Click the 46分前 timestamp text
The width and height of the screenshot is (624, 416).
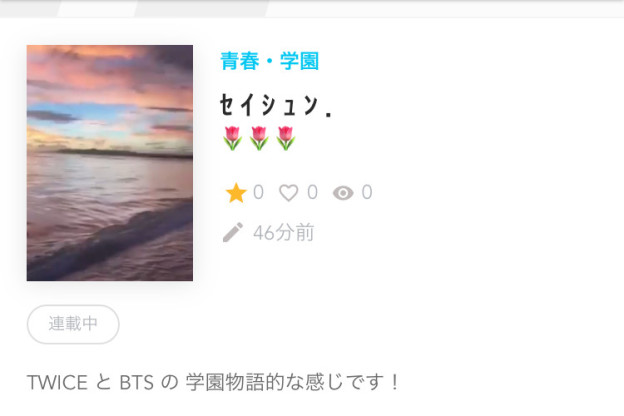(284, 232)
